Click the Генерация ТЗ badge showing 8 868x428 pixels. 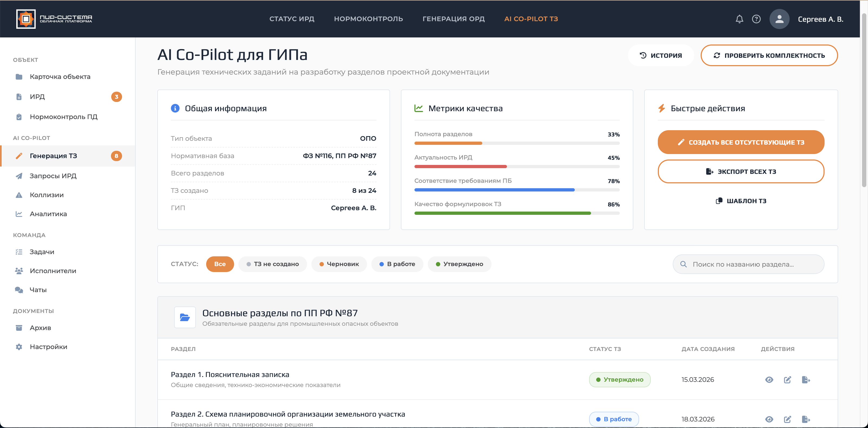pos(116,156)
